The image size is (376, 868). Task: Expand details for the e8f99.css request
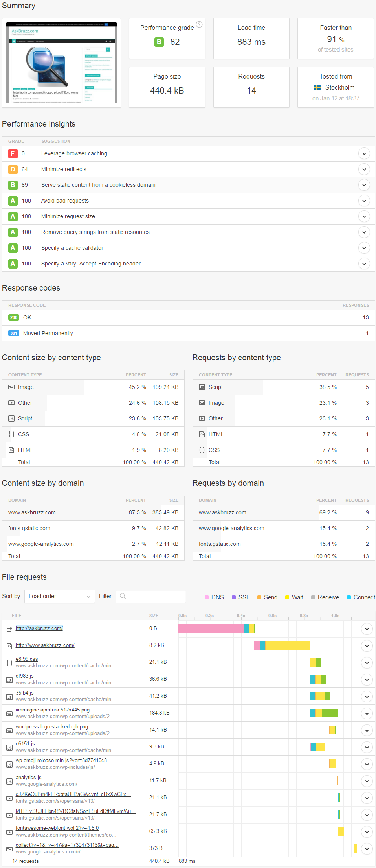pos(367,663)
